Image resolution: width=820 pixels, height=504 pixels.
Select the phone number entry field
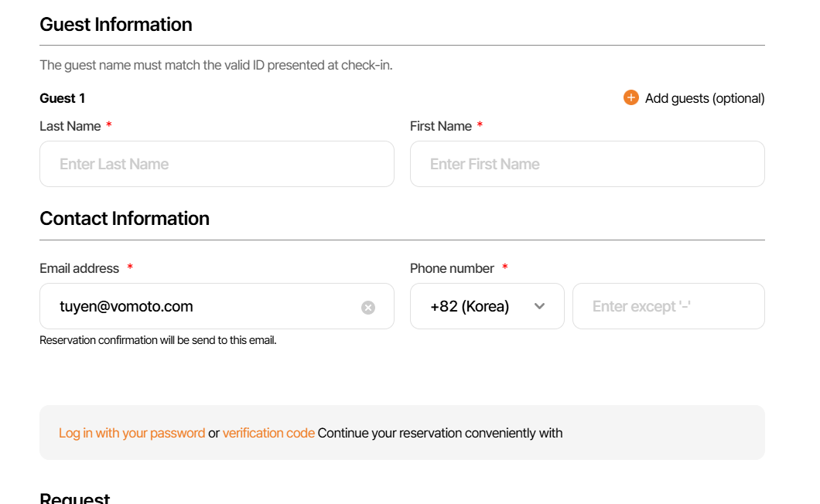coord(668,306)
